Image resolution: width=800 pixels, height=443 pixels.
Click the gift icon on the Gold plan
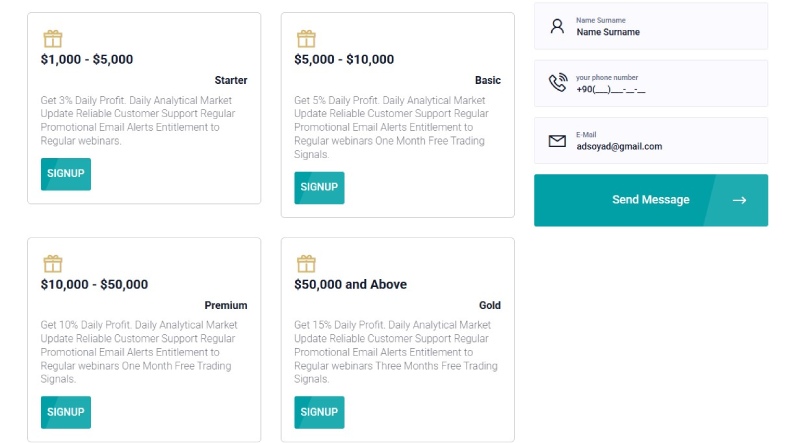tap(306, 264)
